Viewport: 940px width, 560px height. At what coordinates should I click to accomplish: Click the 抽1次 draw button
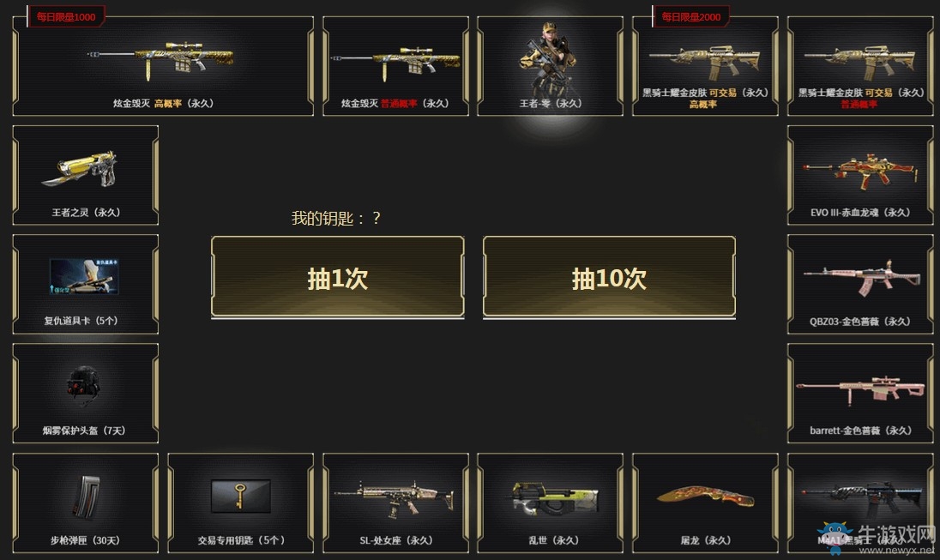point(338,276)
